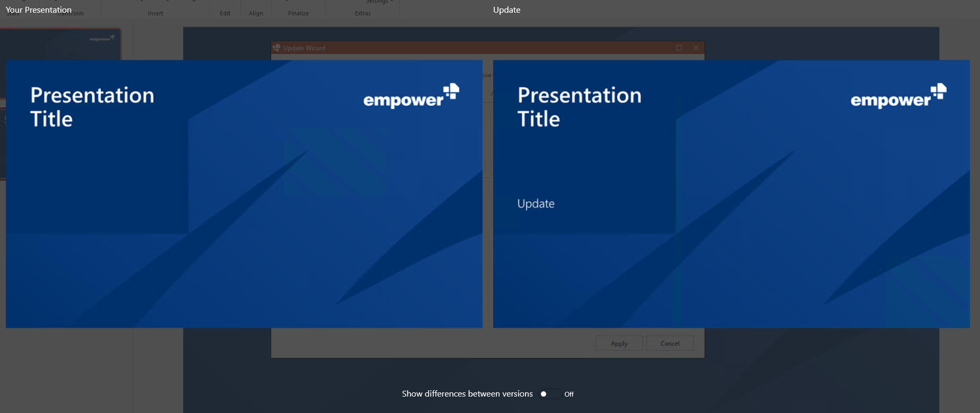The width and height of the screenshot is (980, 413).
Task: Click the 'Off' label beside the switch
Action: tap(569, 394)
